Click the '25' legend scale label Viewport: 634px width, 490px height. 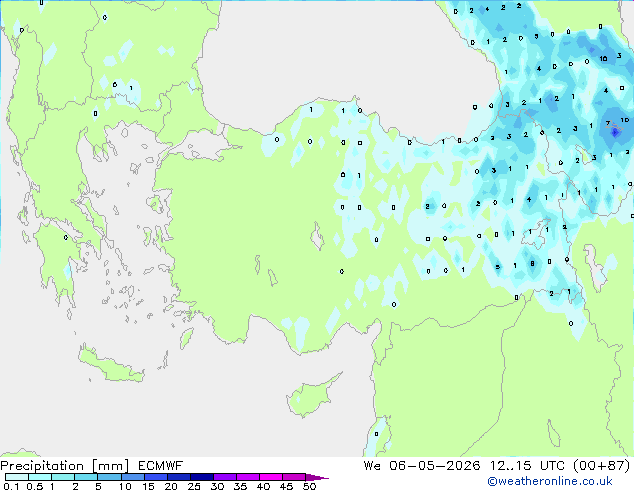pyautogui.click(x=194, y=486)
